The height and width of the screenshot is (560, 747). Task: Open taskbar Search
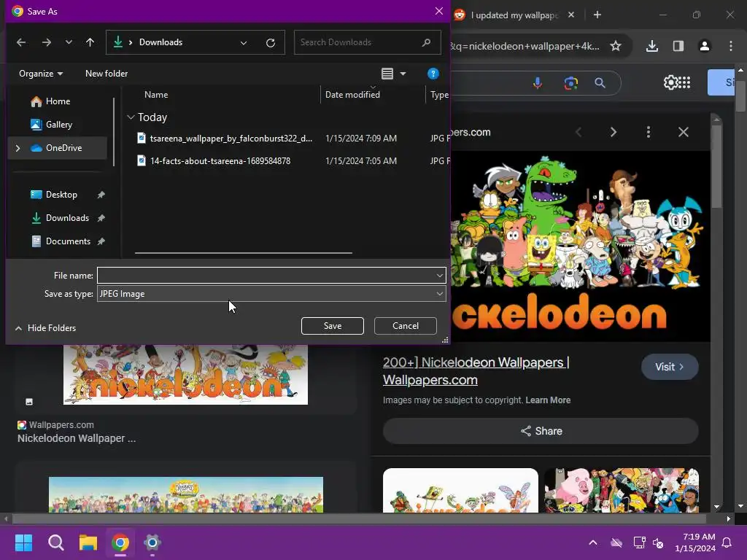click(x=55, y=542)
